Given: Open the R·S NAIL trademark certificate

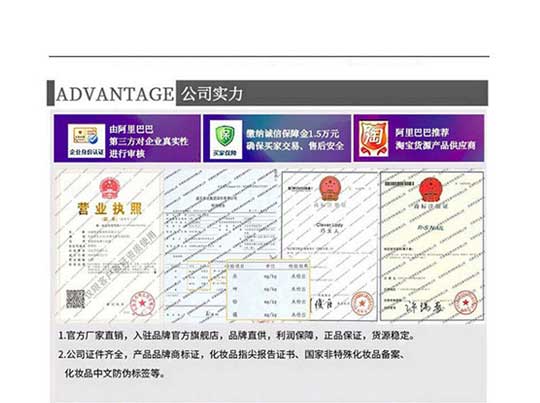Looking at the screenshot, I should pyautogui.click(x=432, y=246).
